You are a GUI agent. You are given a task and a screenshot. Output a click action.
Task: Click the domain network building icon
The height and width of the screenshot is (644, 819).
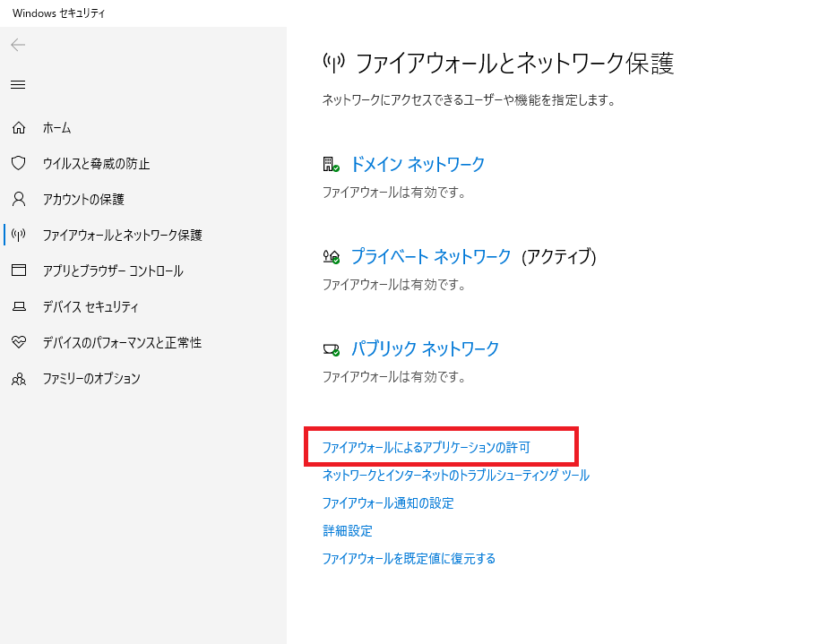point(332,165)
